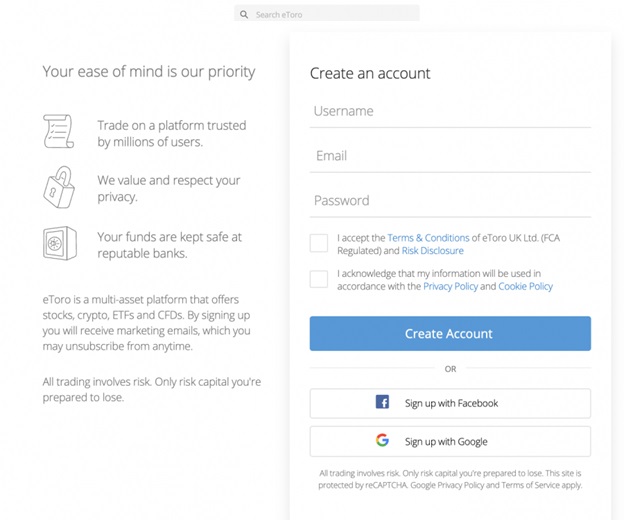Viewport: 625px width, 520px height.
Task: Click the scroll document trust icon
Action: pyautogui.click(x=58, y=132)
